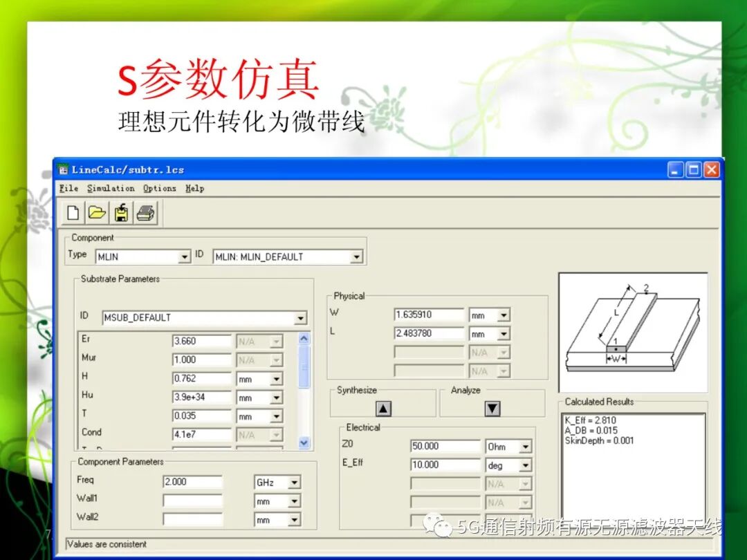Click the Synthesize up-arrow button
The image size is (747, 560).
coord(383,409)
